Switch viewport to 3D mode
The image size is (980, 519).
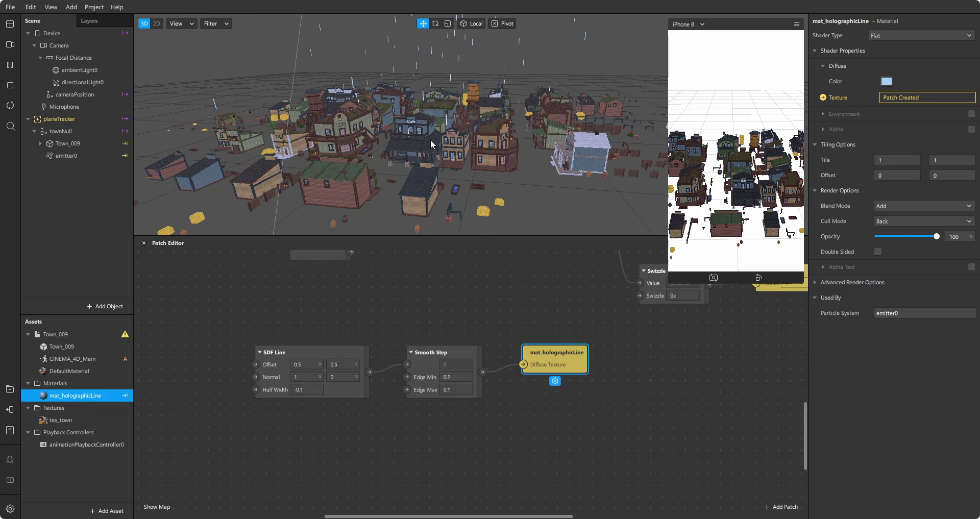[144, 23]
